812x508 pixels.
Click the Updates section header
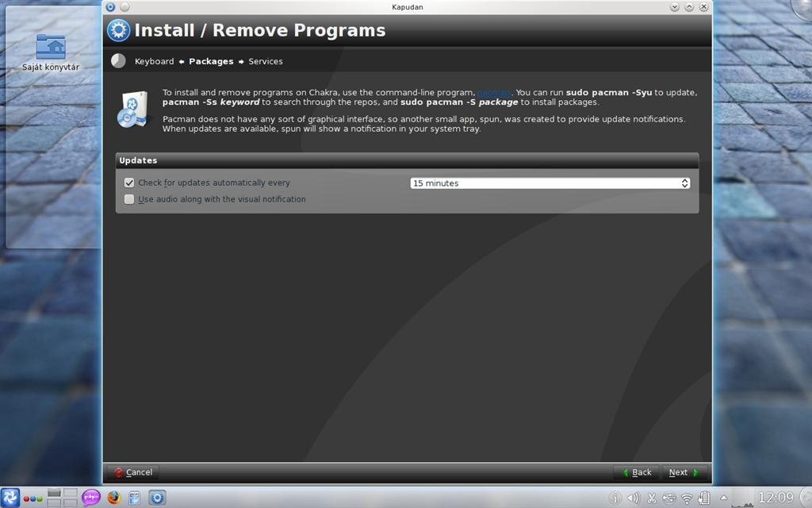[x=407, y=160]
